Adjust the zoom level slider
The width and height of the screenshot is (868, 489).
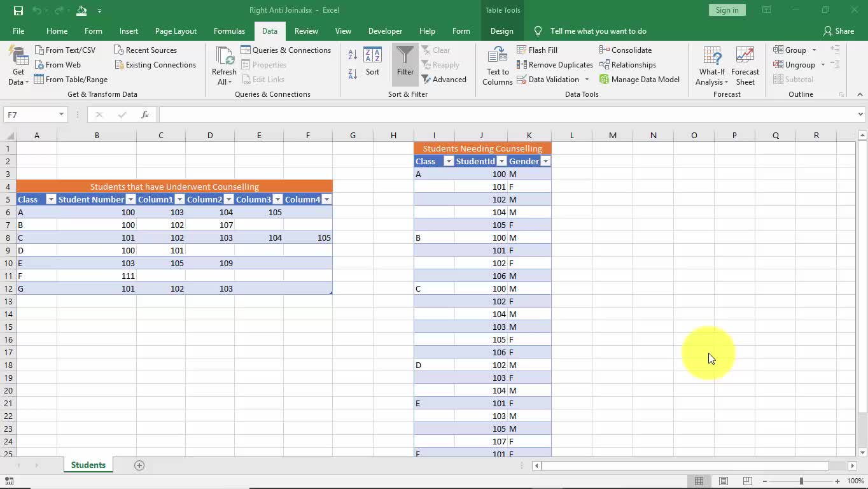[x=801, y=481]
